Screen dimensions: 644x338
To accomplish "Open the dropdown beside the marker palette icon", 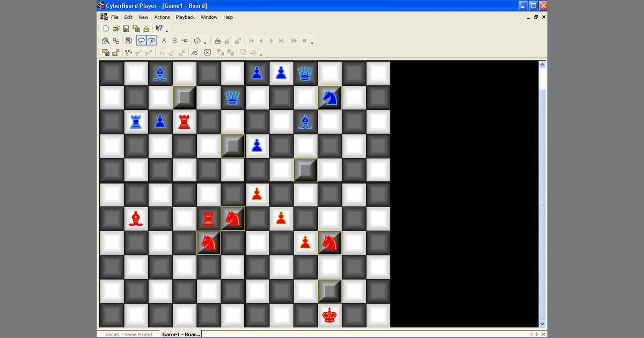I will (x=205, y=42).
